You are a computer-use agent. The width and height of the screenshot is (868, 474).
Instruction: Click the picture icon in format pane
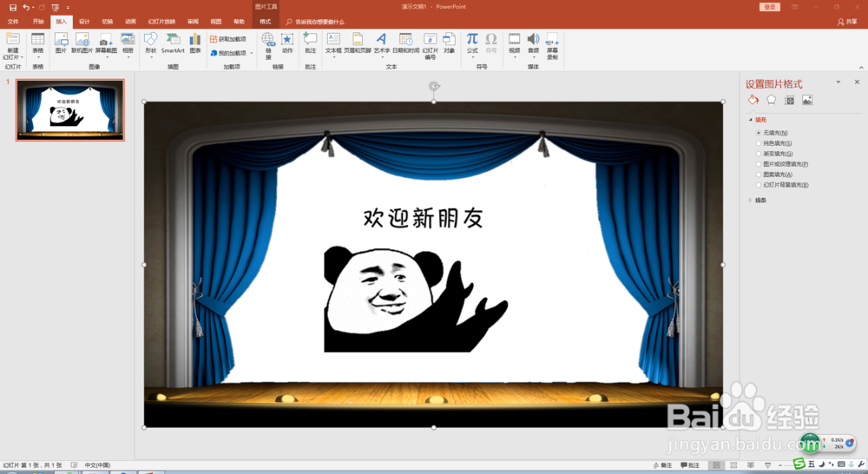tap(807, 100)
